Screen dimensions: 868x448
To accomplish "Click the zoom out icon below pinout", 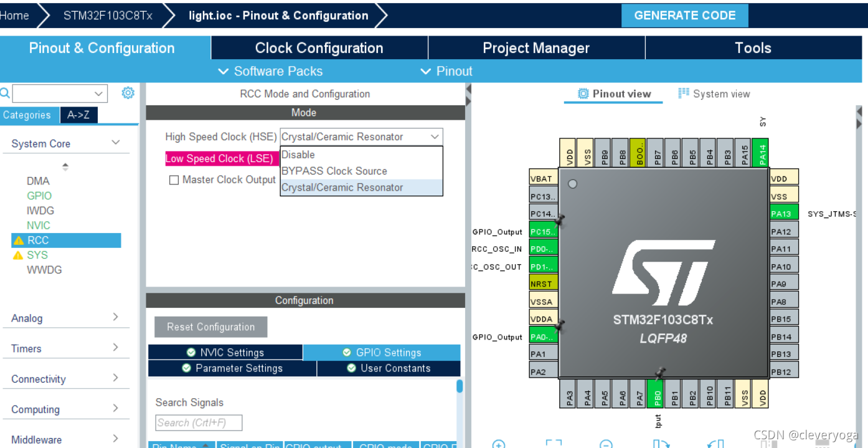I will [x=606, y=444].
